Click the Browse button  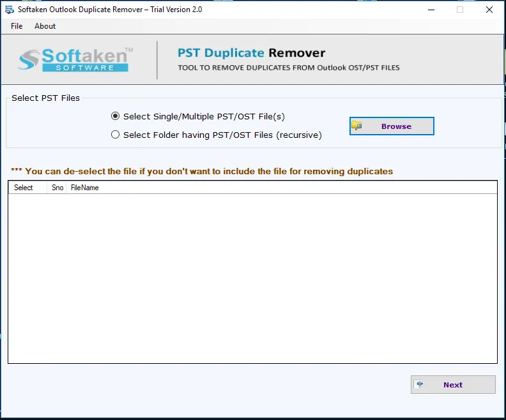pos(392,126)
